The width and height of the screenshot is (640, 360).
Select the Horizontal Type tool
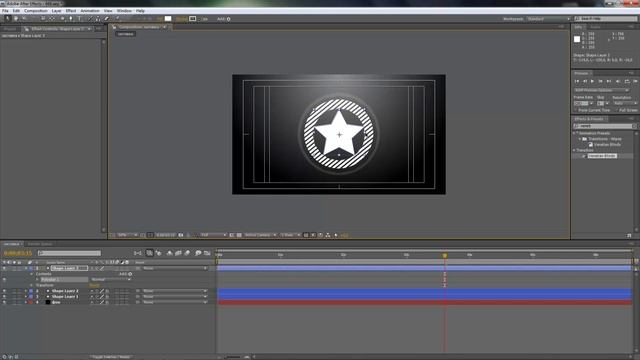80,19
